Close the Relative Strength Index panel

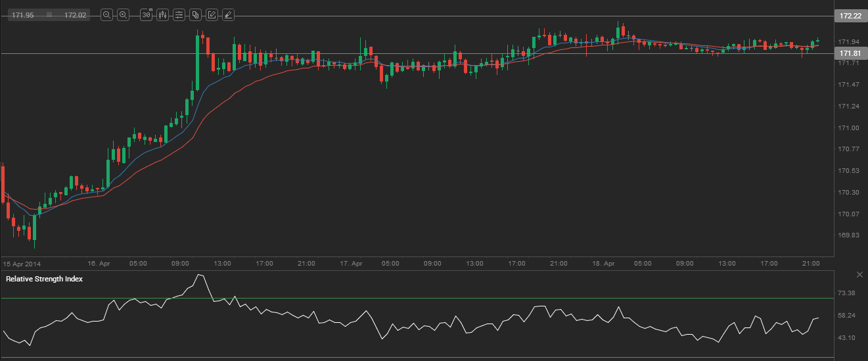coord(859,274)
